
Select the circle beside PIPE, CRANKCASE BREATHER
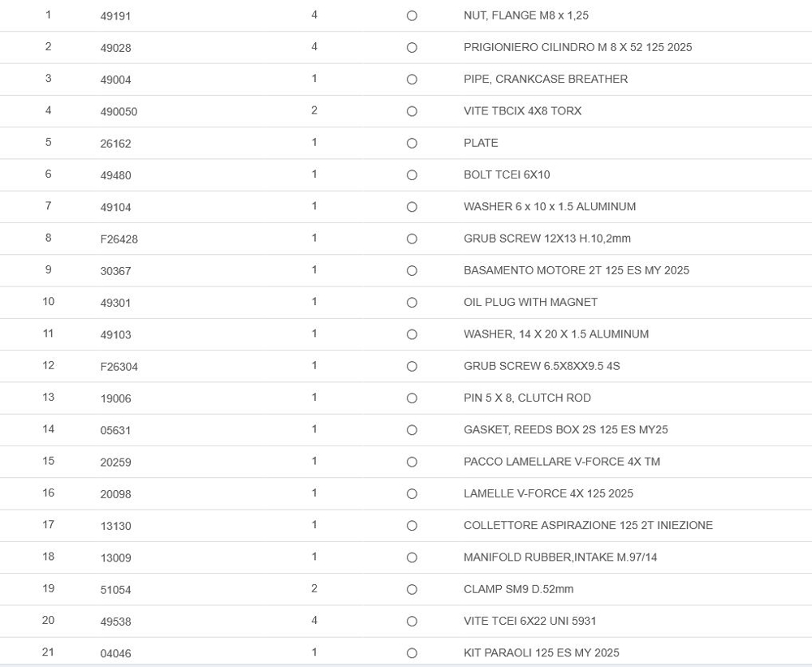(412, 80)
